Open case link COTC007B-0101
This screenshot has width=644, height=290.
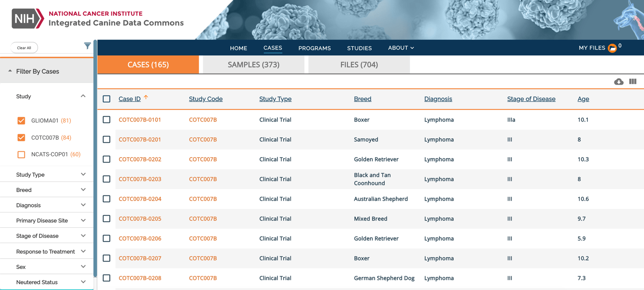tap(140, 119)
